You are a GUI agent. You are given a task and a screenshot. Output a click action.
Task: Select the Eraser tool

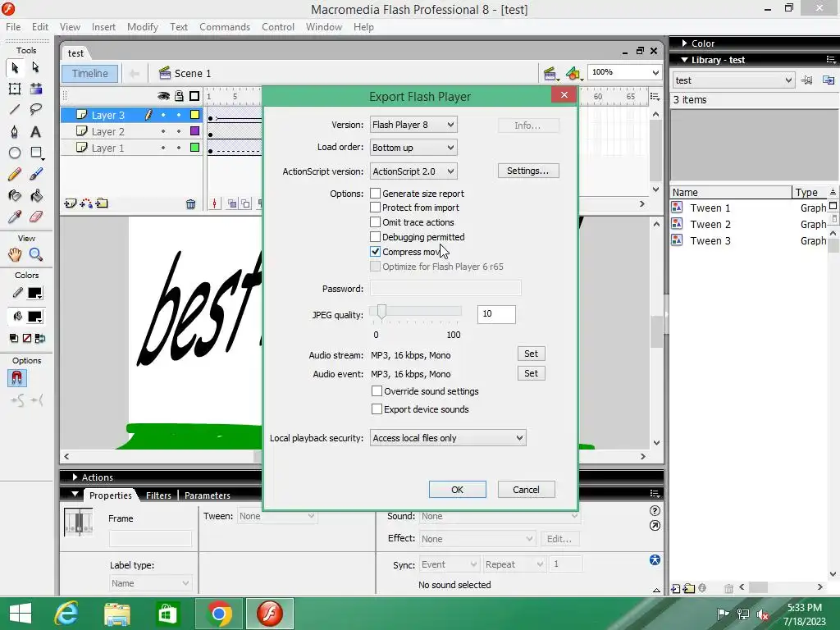pyautogui.click(x=36, y=217)
